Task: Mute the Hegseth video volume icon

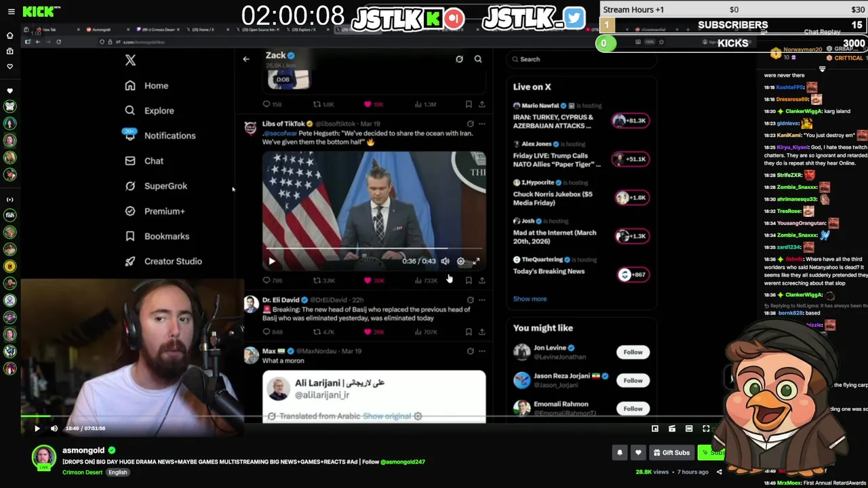Action: coord(445,261)
